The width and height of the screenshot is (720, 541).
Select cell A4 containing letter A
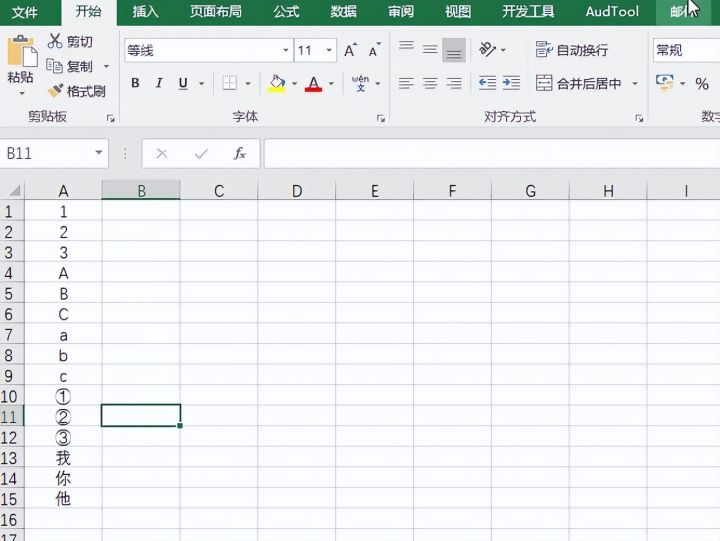click(x=63, y=273)
